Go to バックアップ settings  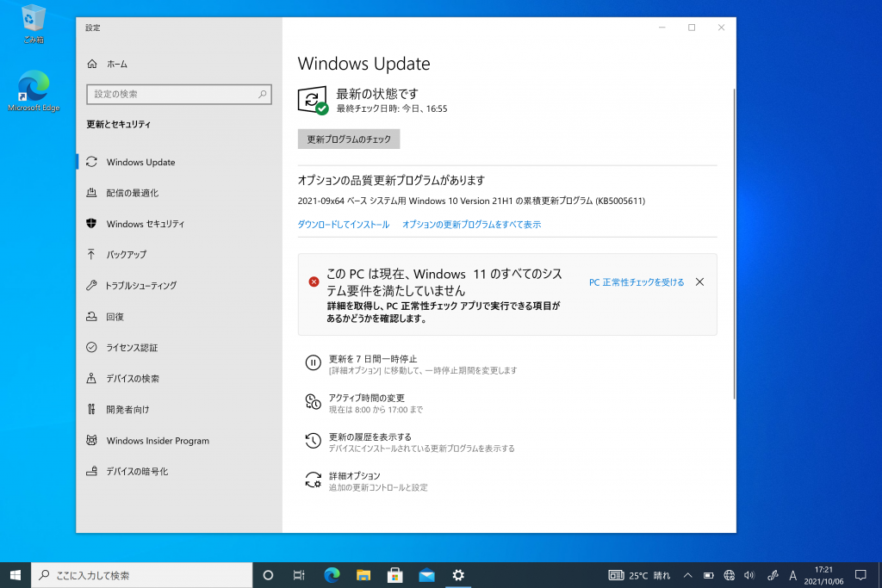click(126, 255)
